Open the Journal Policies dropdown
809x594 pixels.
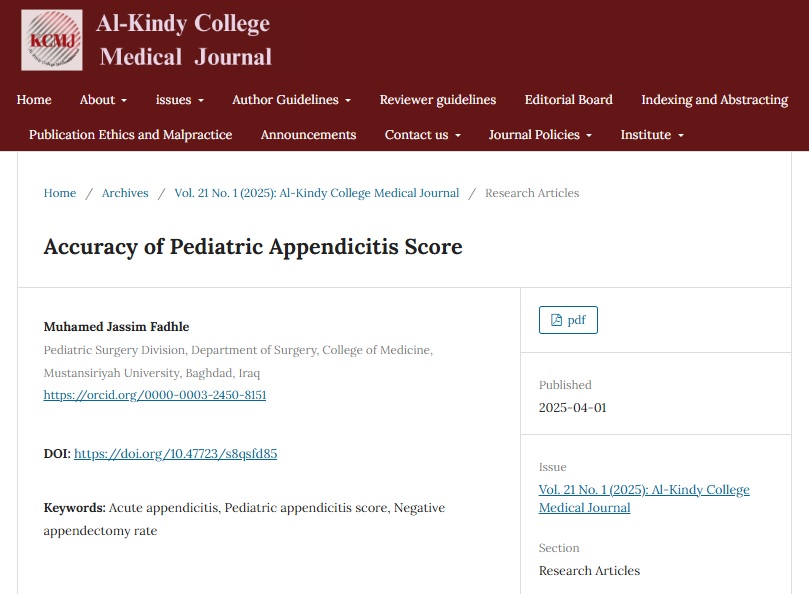540,135
